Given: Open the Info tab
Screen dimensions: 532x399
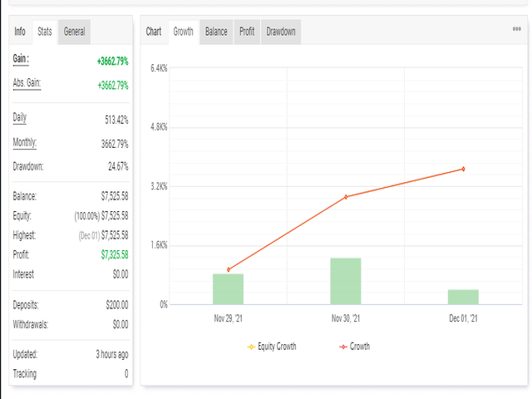Looking at the screenshot, I should (x=20, y=32).
